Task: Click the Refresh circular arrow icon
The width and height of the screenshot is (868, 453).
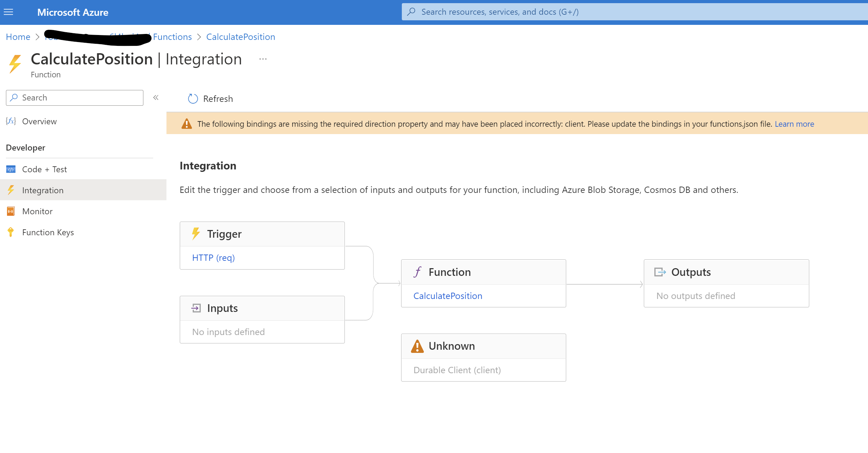Action: (x=193, y=99)
